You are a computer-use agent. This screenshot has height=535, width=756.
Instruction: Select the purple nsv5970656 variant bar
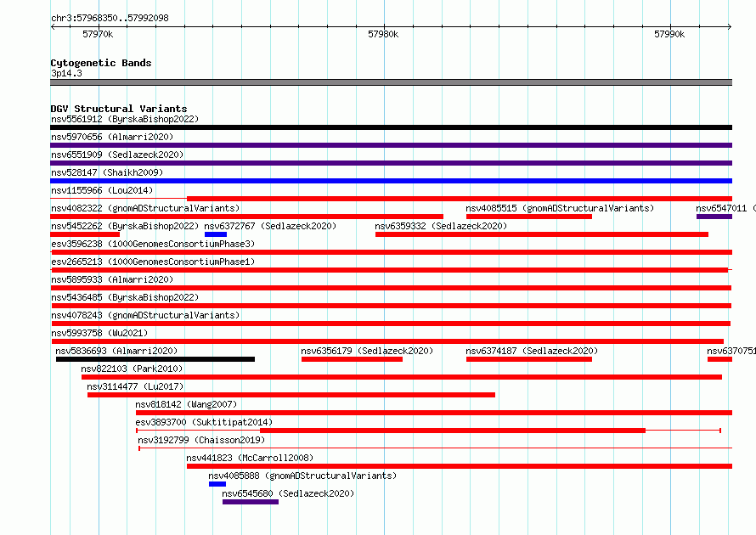pos(391,145)
